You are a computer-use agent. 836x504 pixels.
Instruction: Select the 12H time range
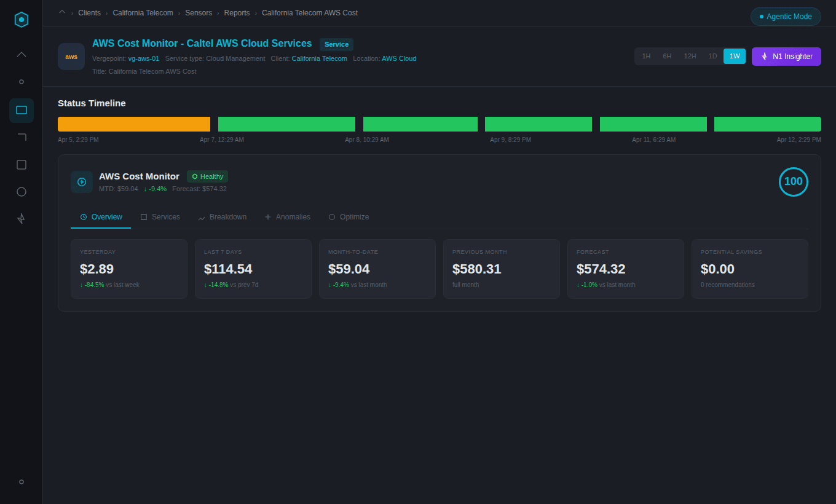690,57
